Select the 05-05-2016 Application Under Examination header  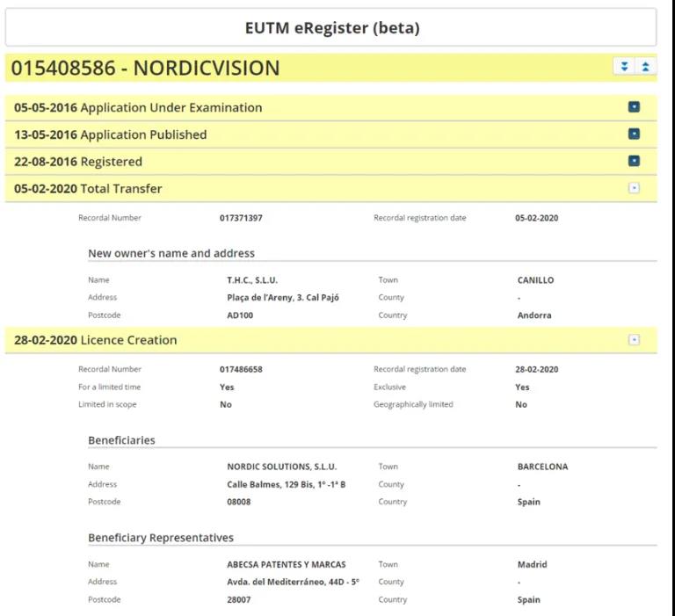tap(330, 107)
